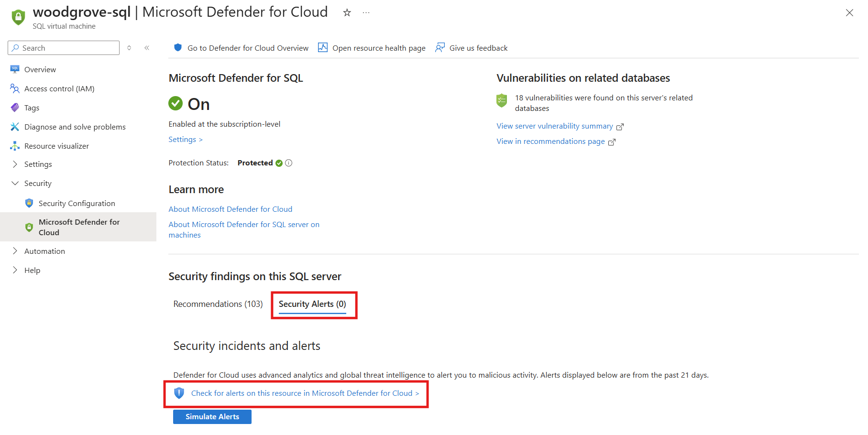Select the Security Alerts (0) tab
868x435 pixels.
pyautogui.click(x=312, y=304)
